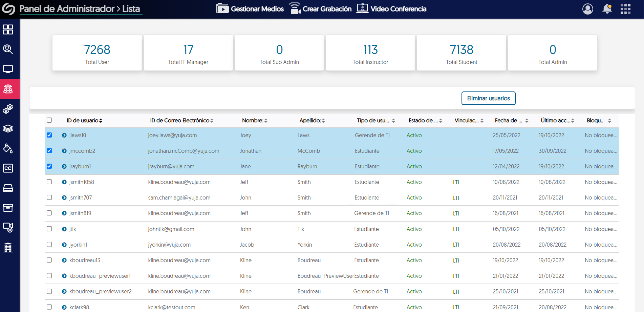Viewport: 644px width, 312px height.
Task: Click the dashboard grid icon in sidebar
Action: point(8,30)
